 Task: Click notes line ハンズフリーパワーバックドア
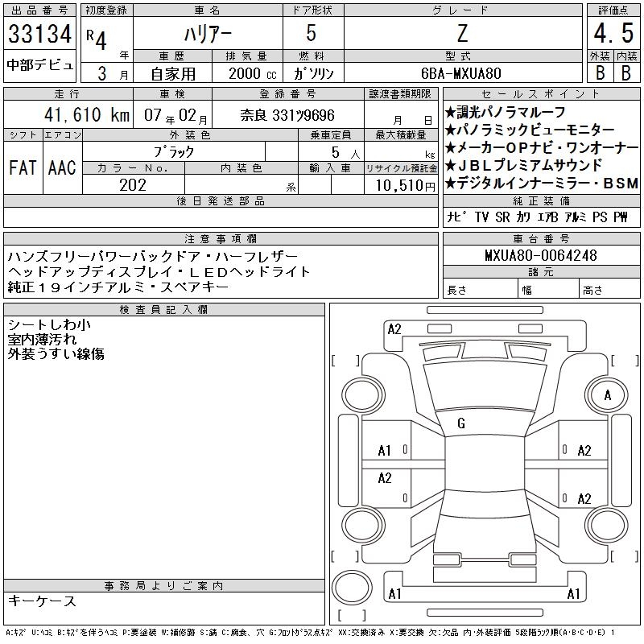click(x=153, y=256)
